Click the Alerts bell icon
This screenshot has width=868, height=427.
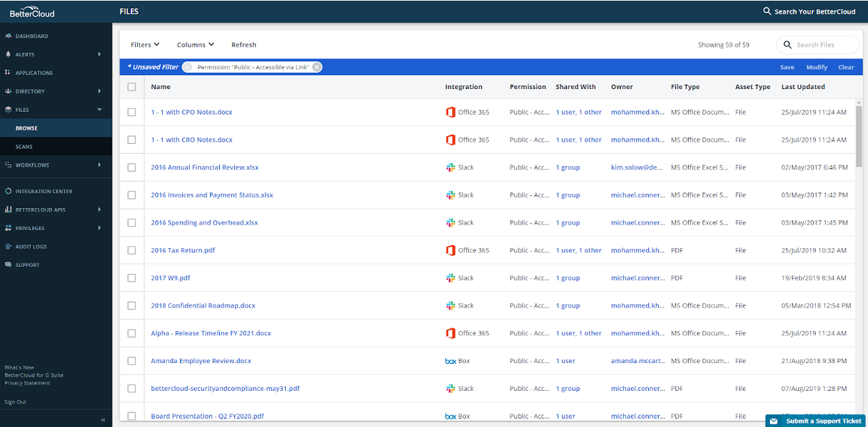pos(8,54)
